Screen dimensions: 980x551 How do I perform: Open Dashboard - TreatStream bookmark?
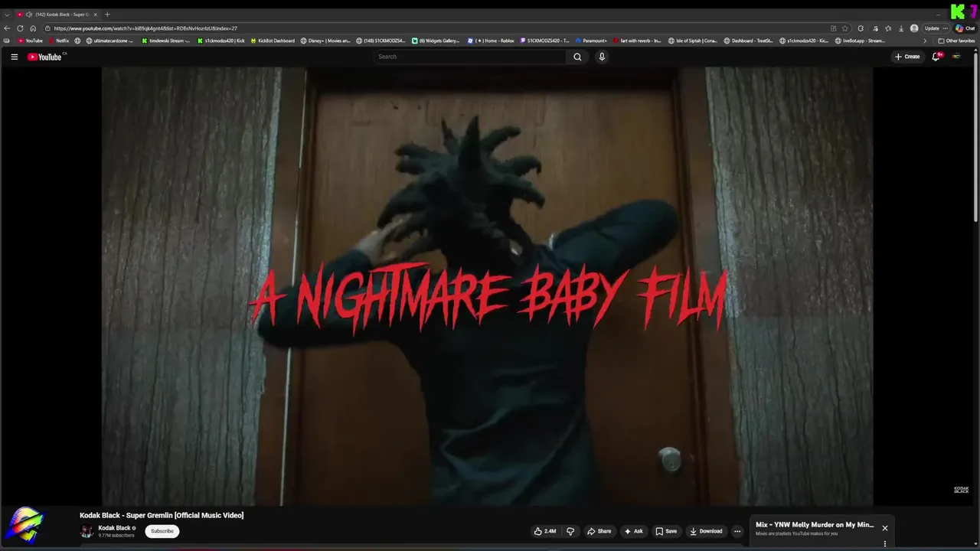[x=749, y=41]
